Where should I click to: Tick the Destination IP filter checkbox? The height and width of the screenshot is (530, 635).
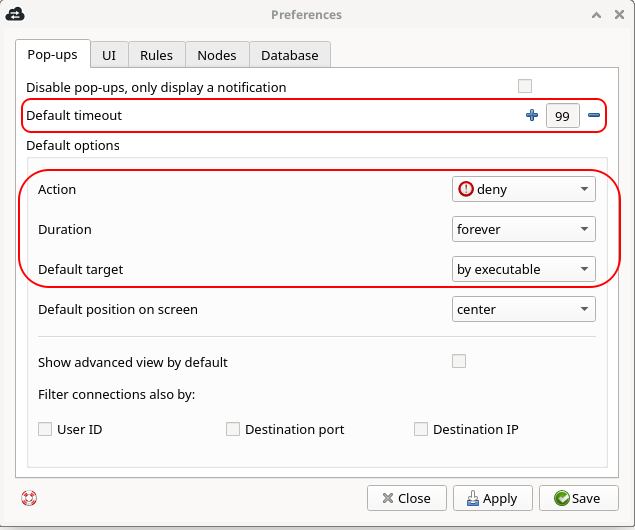point(421,429)
